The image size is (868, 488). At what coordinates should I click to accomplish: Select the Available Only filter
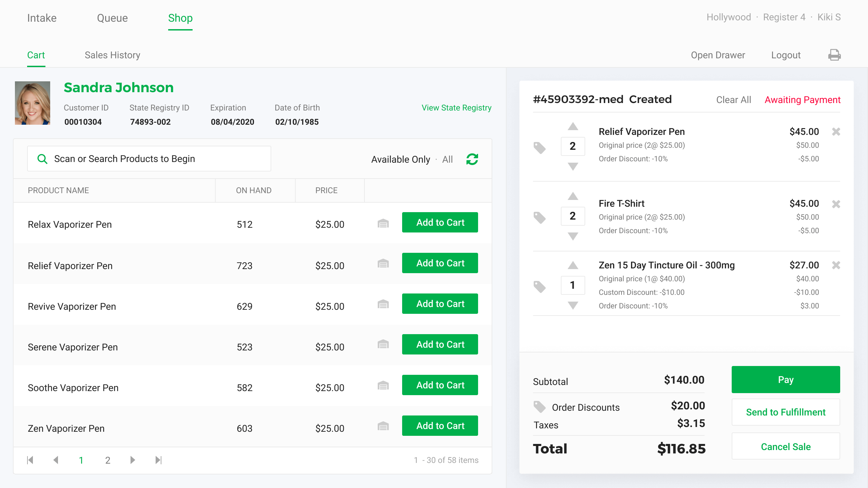tap(400, 159)
